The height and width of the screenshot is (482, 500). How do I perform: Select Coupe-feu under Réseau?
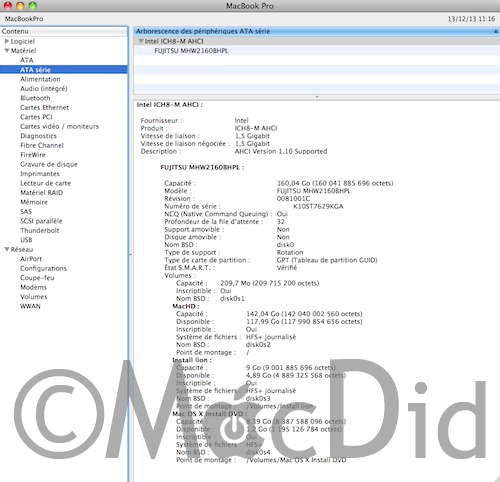tap(37, 278)
